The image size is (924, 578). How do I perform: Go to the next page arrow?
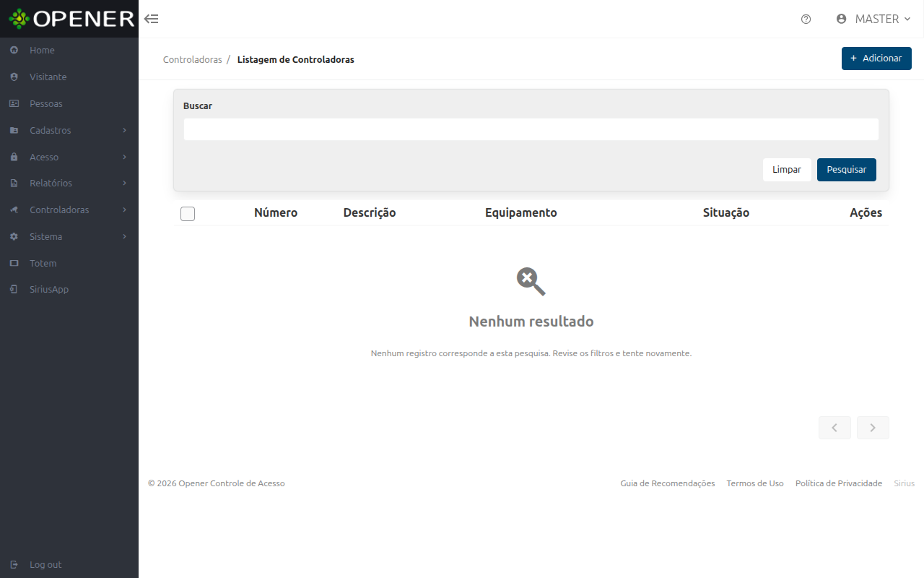(x=873, y=428)
